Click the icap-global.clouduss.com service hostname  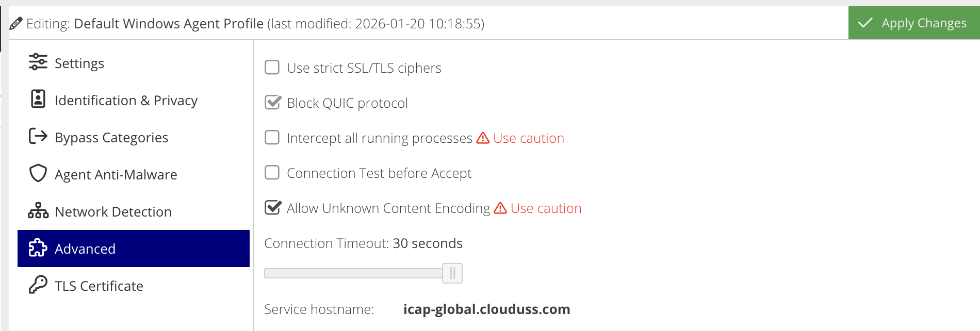point(486,309)
